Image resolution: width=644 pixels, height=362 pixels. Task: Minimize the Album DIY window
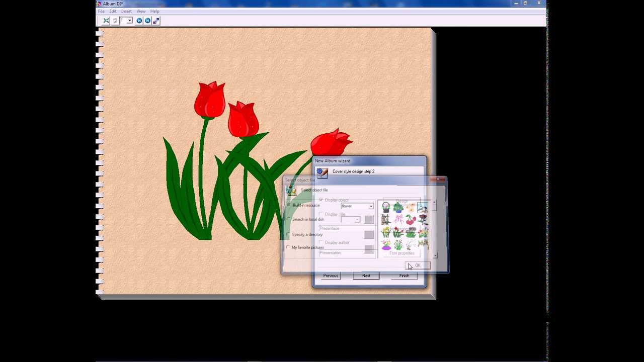point(516,4)
